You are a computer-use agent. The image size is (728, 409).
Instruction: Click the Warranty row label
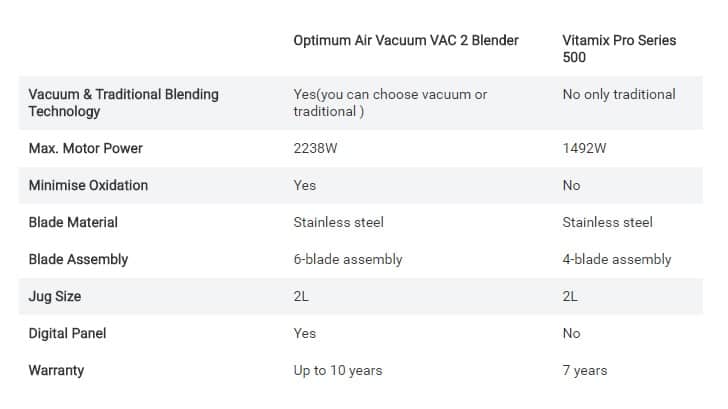pos(56,370)
